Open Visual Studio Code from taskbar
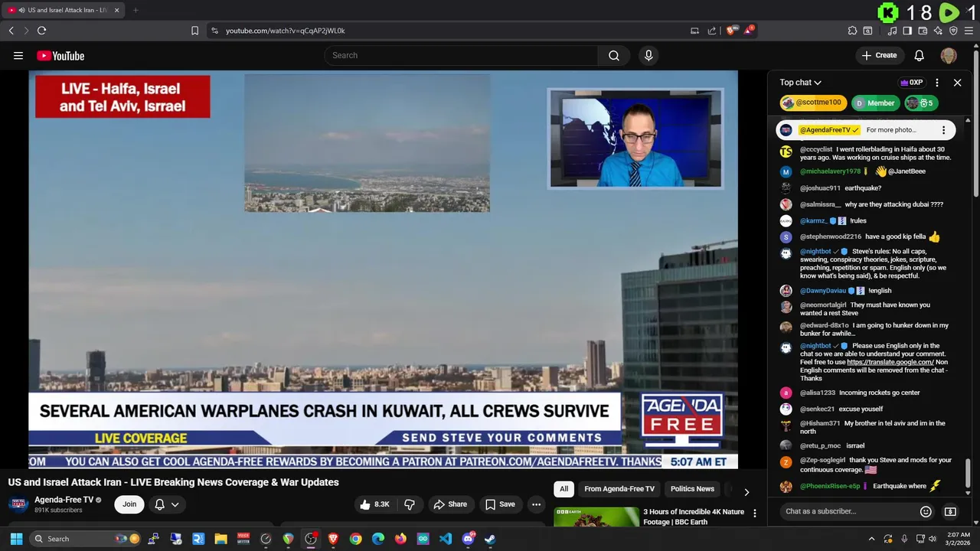The width and height of the screenshot is (980, 551). point(446,539)
